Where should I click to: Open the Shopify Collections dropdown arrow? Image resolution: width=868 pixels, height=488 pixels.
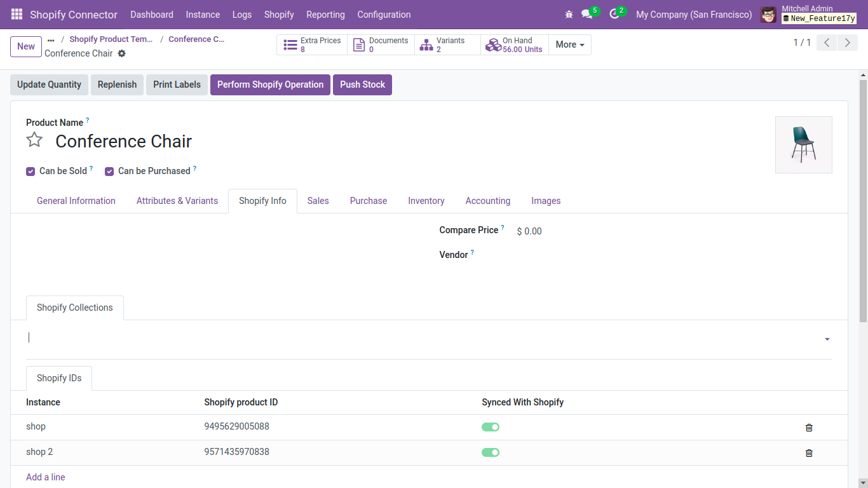tap(827, 339)
